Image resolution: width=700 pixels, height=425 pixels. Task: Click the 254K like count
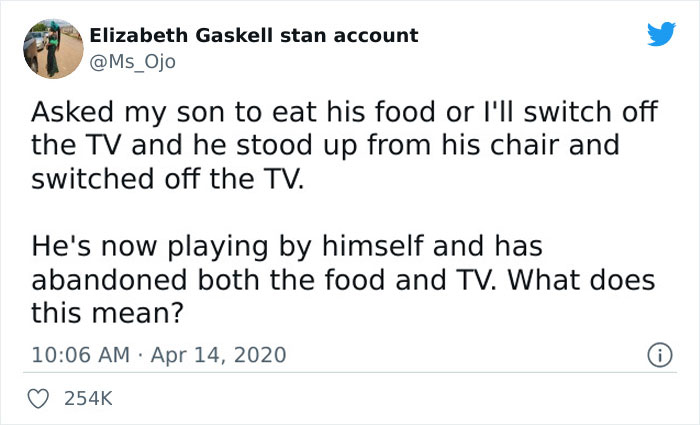pyautogui.click(x=89, y=399)
